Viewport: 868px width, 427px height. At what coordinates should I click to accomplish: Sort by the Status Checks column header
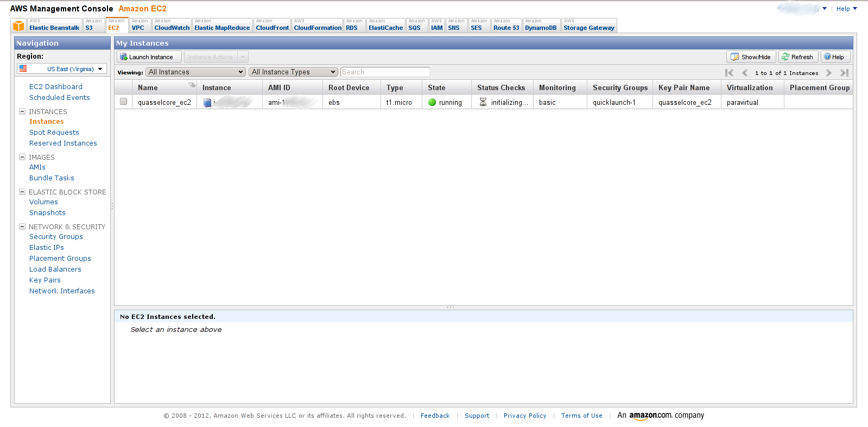pyautogui.click(x=501, y=87)
